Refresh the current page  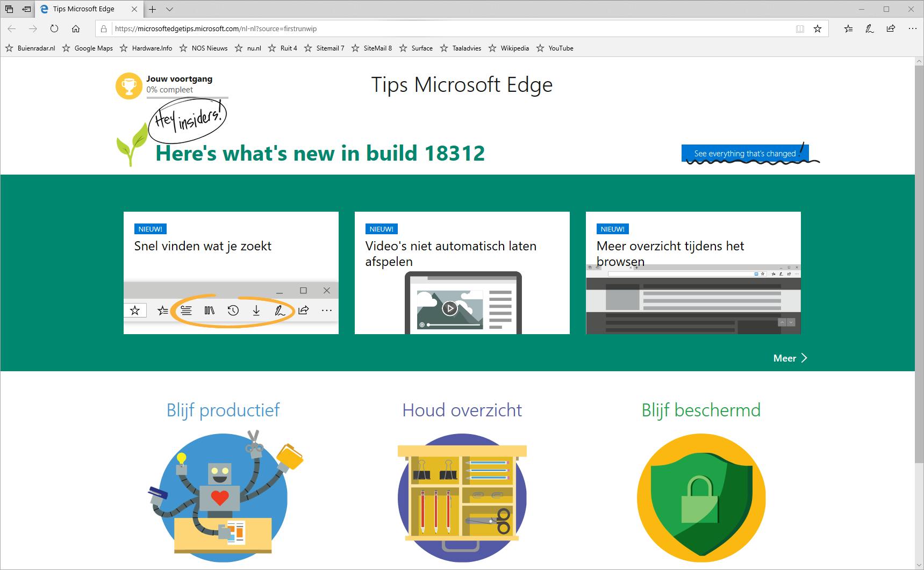[x=54, y=28]
